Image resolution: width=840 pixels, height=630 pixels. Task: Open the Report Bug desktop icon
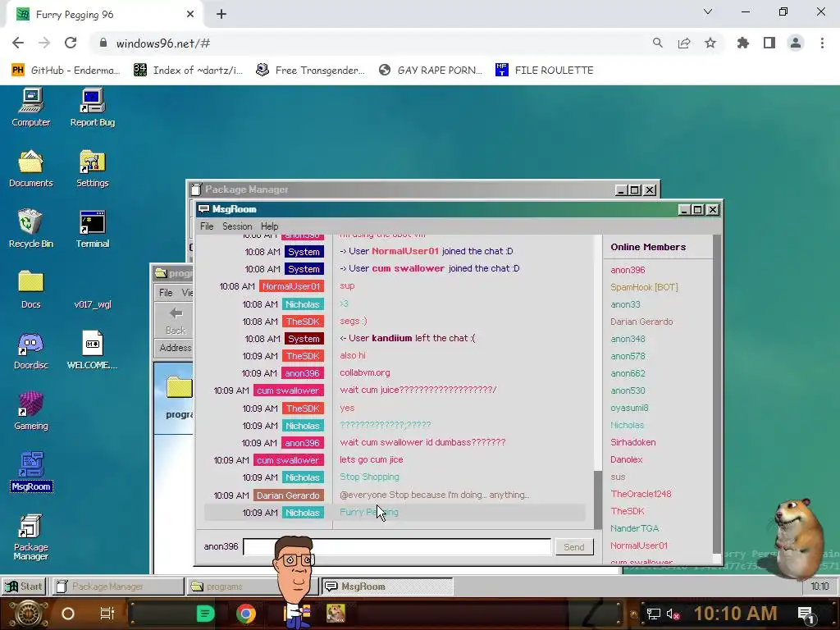click(x=92, y=107)
